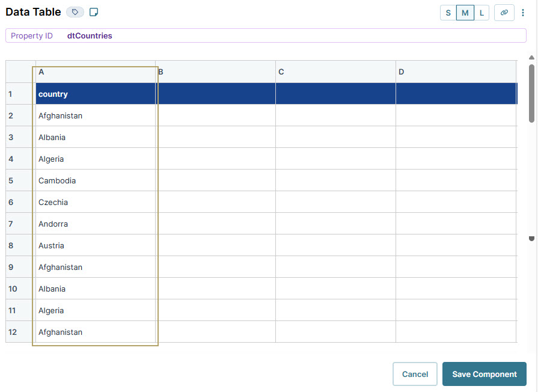Select the S size option
The width and height of the screenshot is (538, 392).
pos(448,13)
